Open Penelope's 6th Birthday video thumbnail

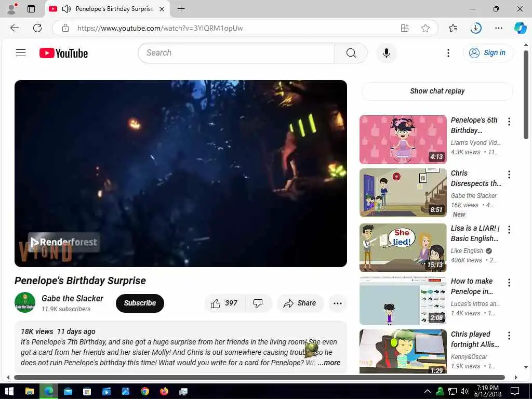point(403,139)
